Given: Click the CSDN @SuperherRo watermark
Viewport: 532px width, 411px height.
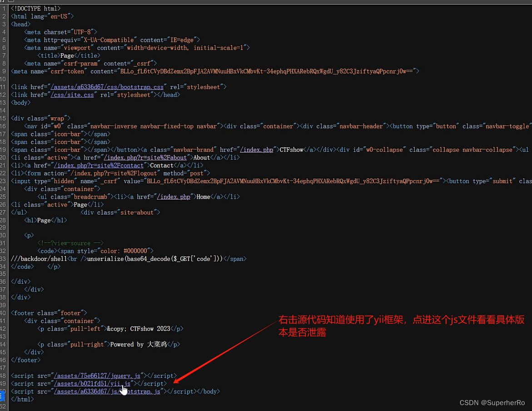Looking at the screenshot, I should [492, 402].
